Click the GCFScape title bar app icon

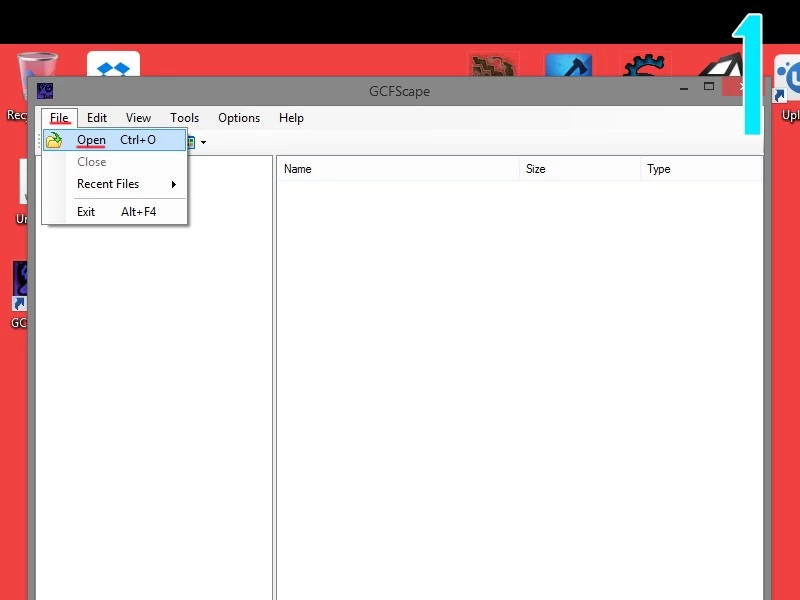[x=45, y=91]
